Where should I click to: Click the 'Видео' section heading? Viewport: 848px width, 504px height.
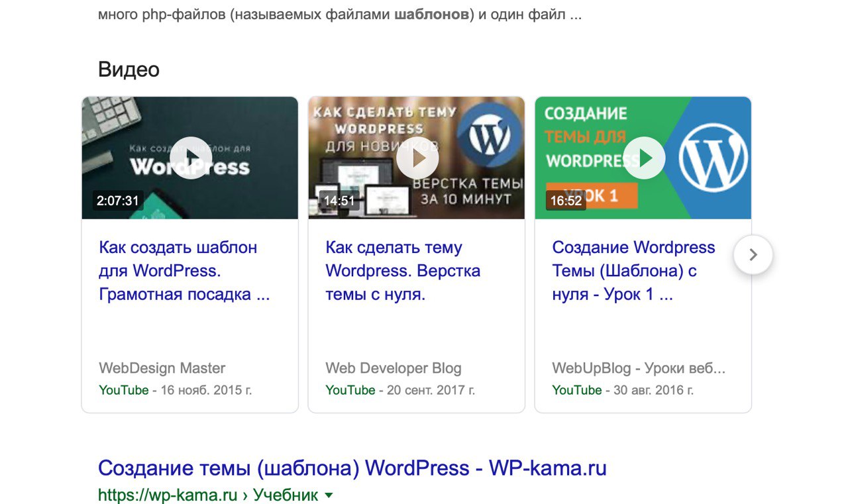(x=129, y=69)
